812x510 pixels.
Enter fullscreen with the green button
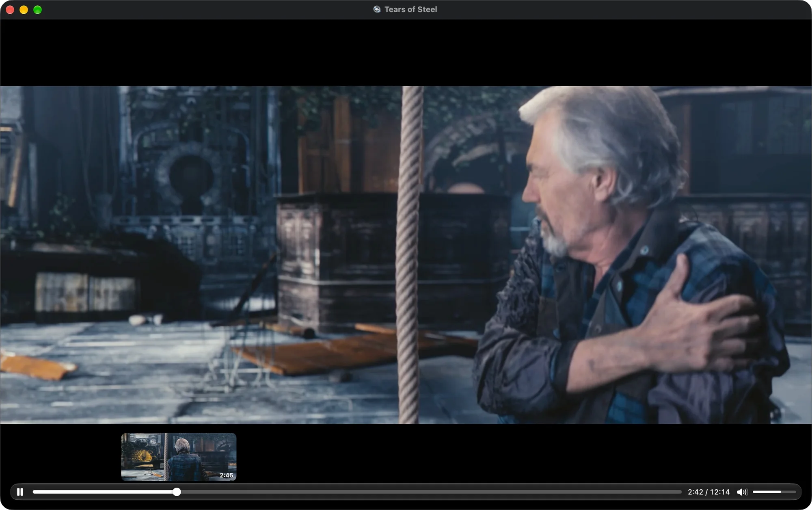(37, 10)
